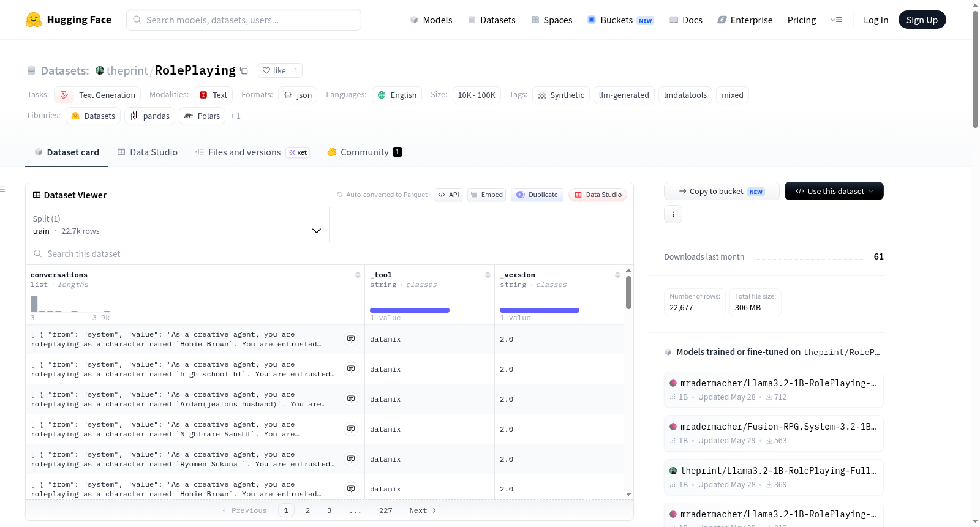The width and height of the screenshot is (980, 527).
Task: Filter by the Synthetic tag
Action: coord(561,95)
